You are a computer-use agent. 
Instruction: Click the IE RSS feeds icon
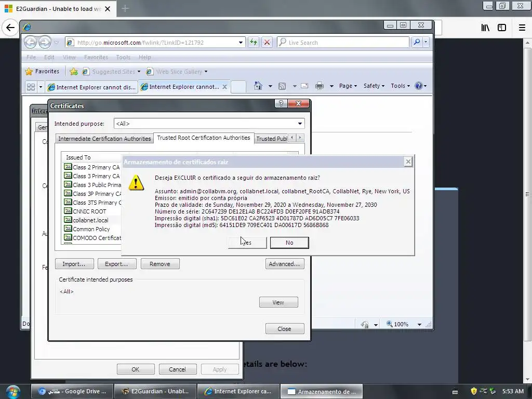(x=282, y=86)
